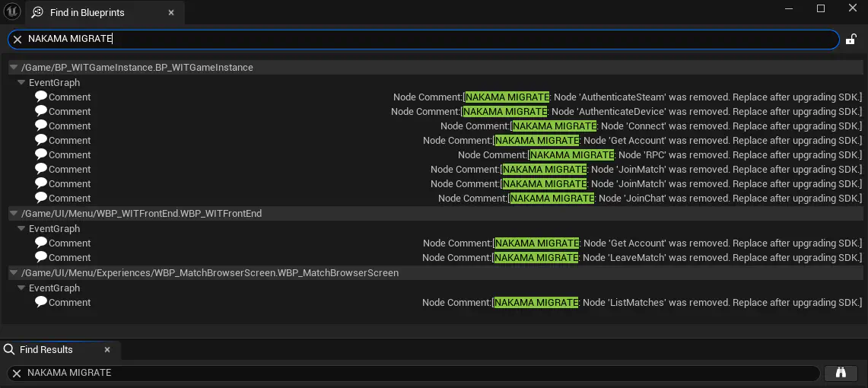868x388 pixels.
Task: Click comment icon on the 'ListMatches' row
Action: (41, 302)
